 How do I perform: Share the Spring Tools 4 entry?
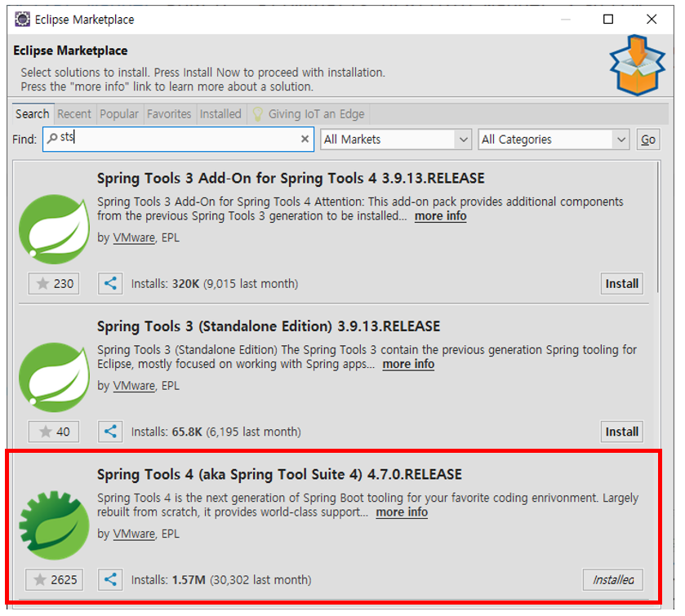click(x=110, y=580)
